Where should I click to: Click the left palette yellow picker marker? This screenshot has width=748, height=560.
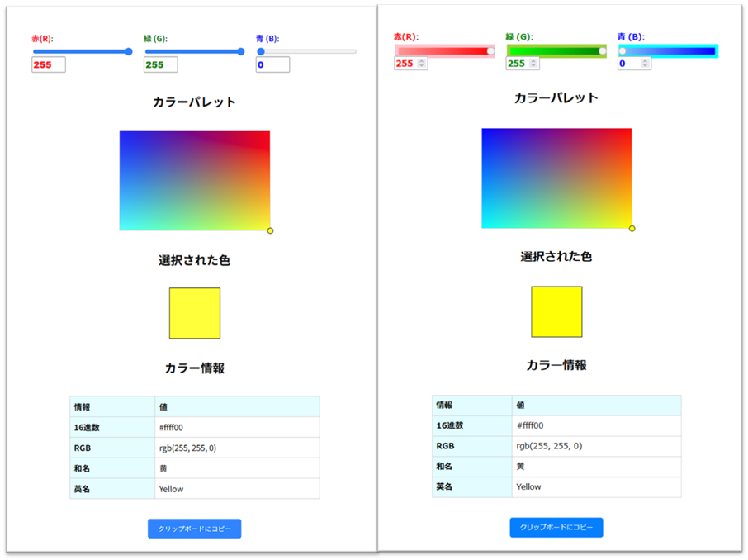tap(271, 230)
